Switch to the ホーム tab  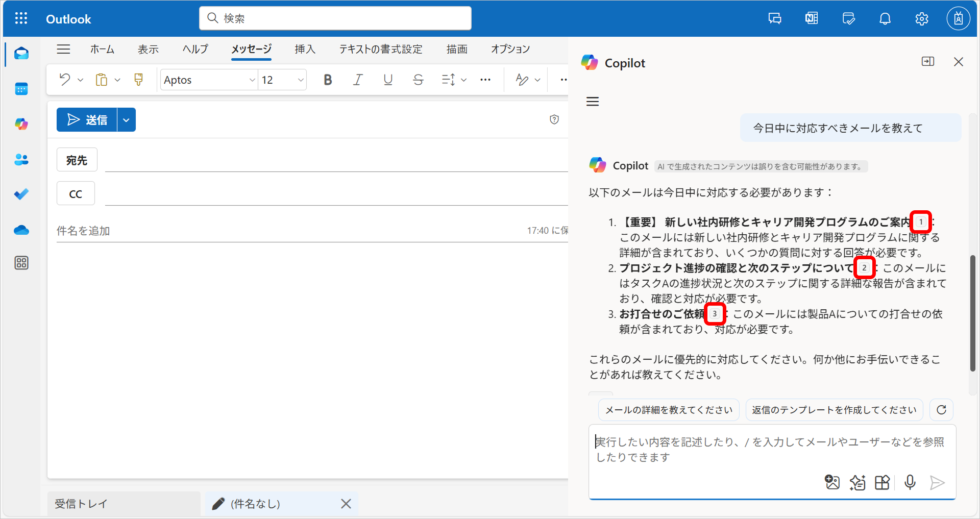[x=102, y=49]
